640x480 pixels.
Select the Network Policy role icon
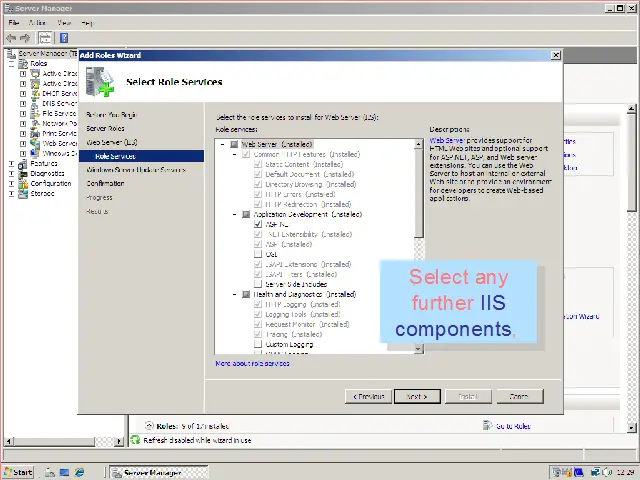pyautogui.click(x=36, y=123)
